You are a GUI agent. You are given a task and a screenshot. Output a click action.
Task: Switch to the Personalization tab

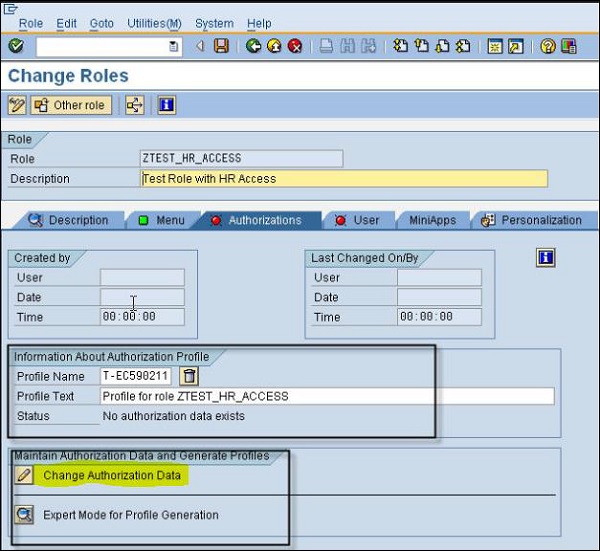click(x=532, y=220)
